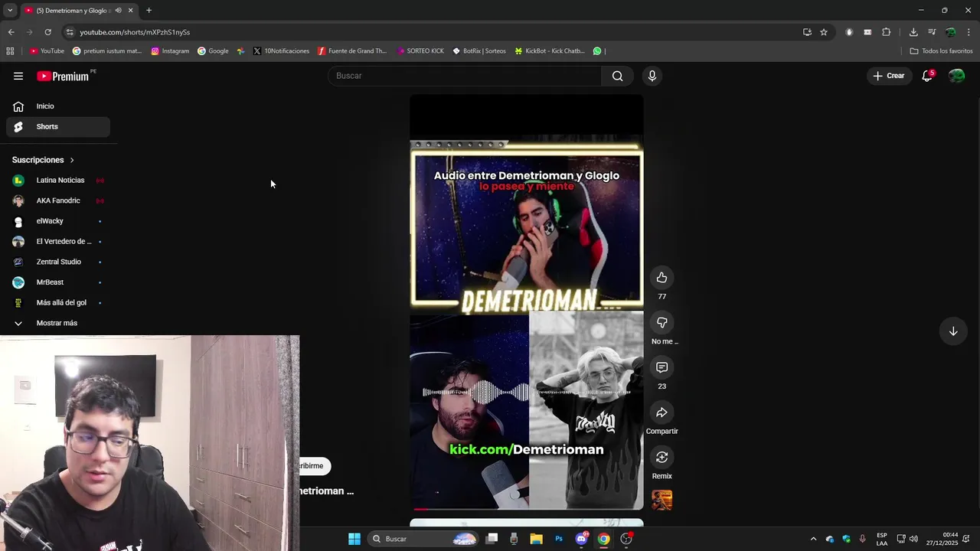
Task: Open the hand-shaped extension icon
Action: (849, 32)
